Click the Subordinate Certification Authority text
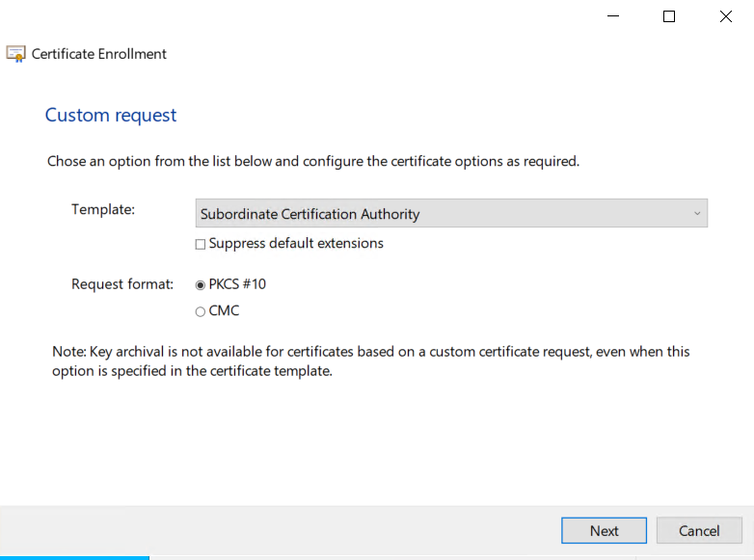The width and height of the screenshot is (754, 560). [x=310, y=214]
